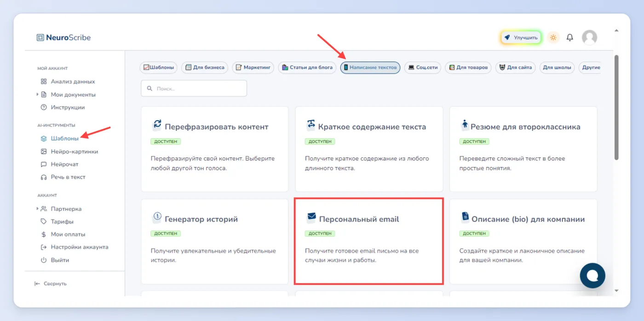Image resolution: width=644 pixels, height=321 pixels.
Task: Open Речь в текст tool
Action: 68,177
